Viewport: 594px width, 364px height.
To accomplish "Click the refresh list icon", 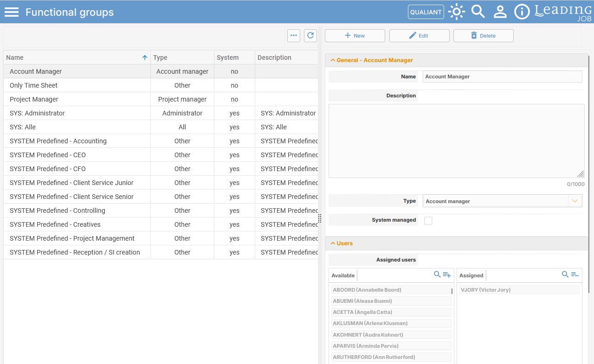I will [310, 36].
